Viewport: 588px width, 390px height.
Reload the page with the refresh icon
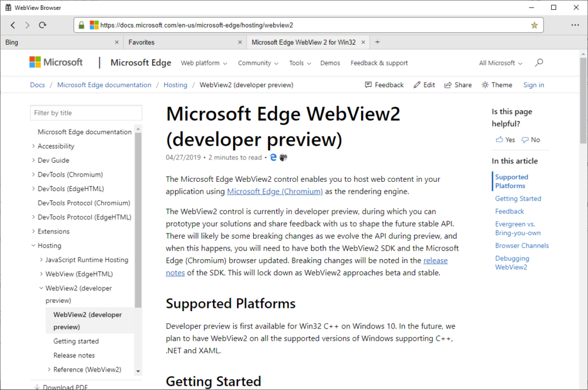tap(42, 25)
